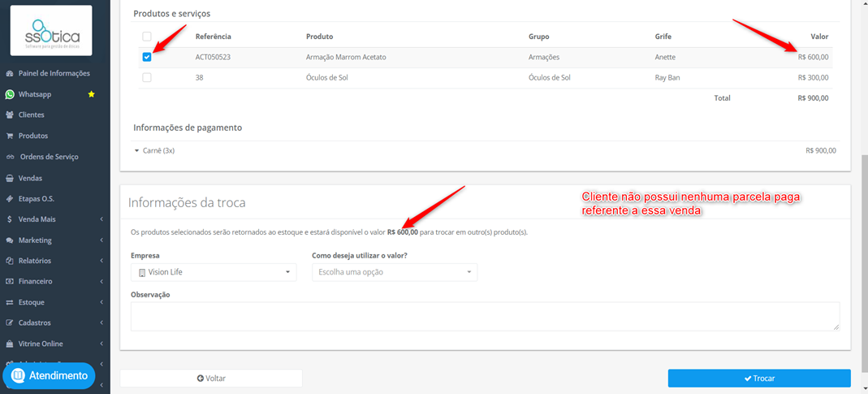The width and height of the screenshot is (868, 394).
Task: Click the Etapas O.S. tag icon
Action: pos(10,198)
